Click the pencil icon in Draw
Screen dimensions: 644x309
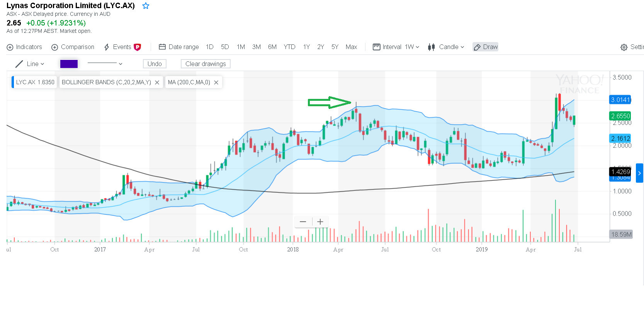pos(477,47)
